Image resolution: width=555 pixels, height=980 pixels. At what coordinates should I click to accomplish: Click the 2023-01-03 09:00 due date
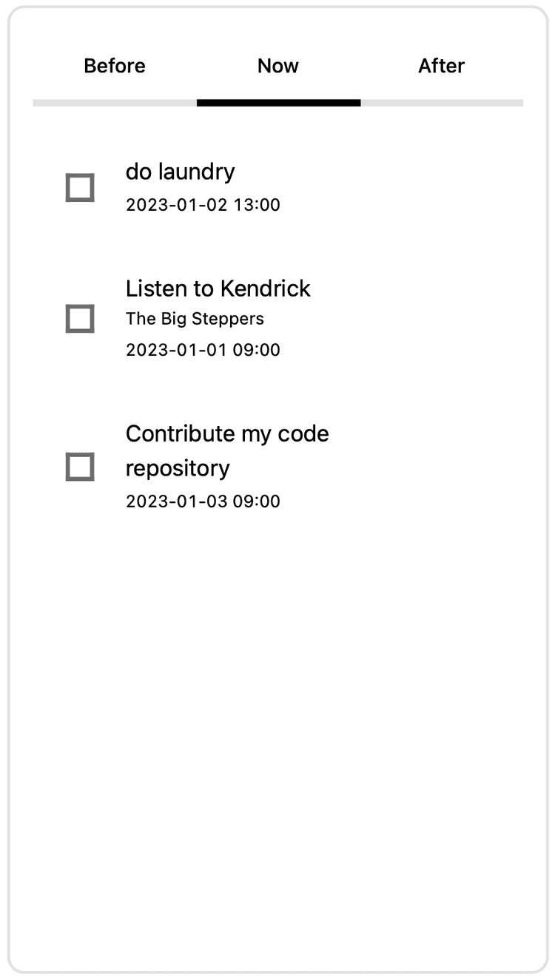click(203, 501)
